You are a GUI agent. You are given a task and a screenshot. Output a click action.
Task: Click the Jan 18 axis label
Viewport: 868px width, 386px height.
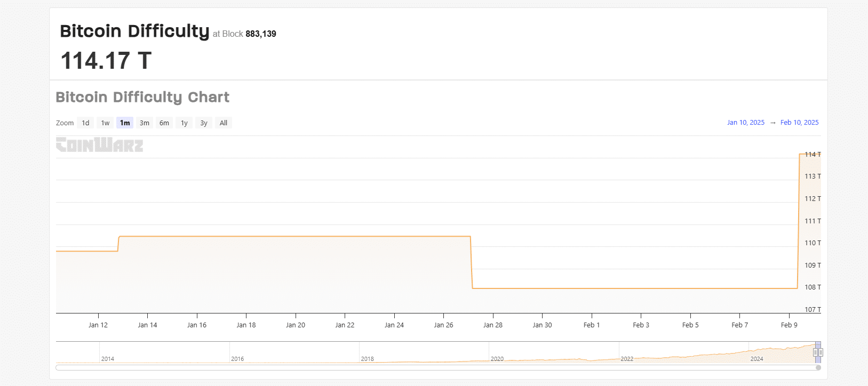[x=246, y=325]
